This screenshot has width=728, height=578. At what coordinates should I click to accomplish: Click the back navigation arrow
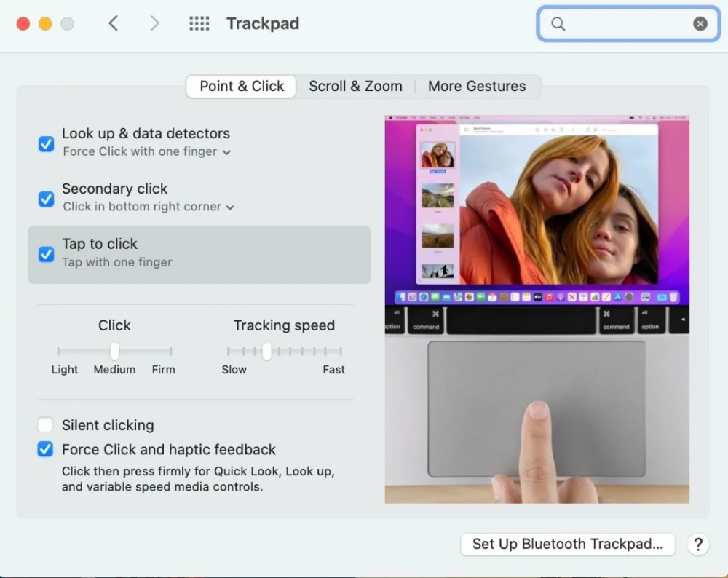(x=113, y=23)
